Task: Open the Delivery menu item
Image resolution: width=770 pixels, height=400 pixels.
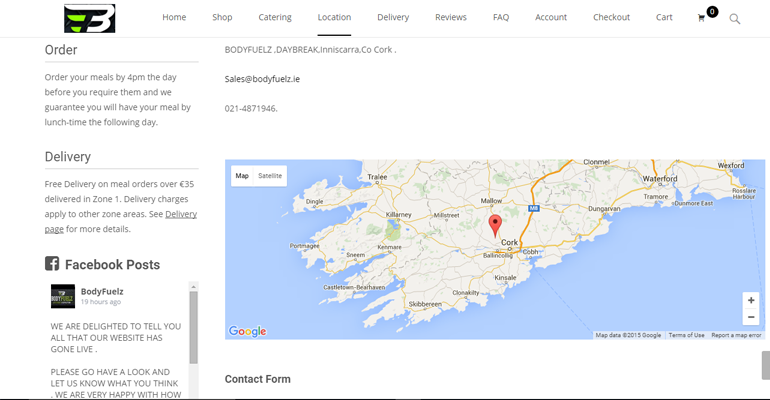Action: (393, 17)
